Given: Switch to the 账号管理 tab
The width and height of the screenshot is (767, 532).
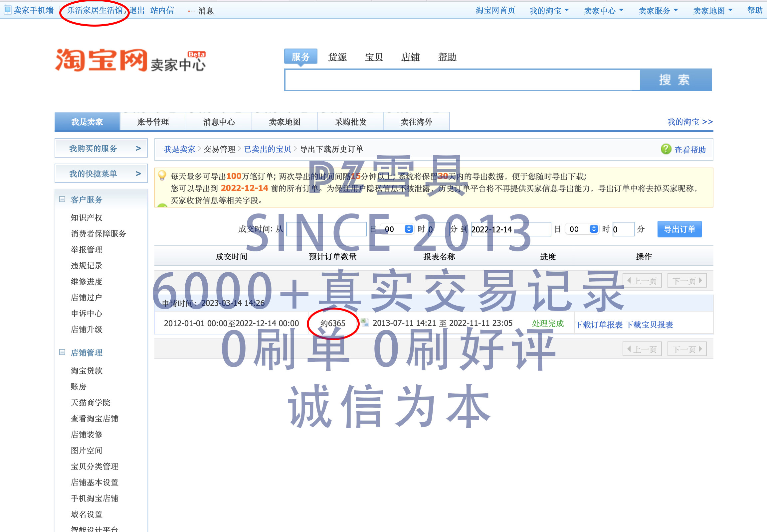Looking at the screenshot, I should 153,122.
